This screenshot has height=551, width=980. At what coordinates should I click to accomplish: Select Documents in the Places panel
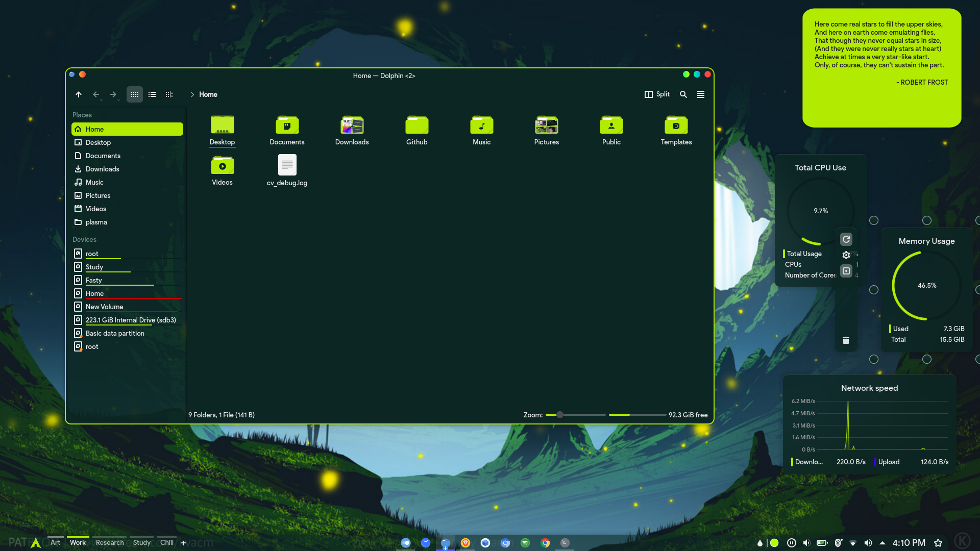[x=127, y=156]
